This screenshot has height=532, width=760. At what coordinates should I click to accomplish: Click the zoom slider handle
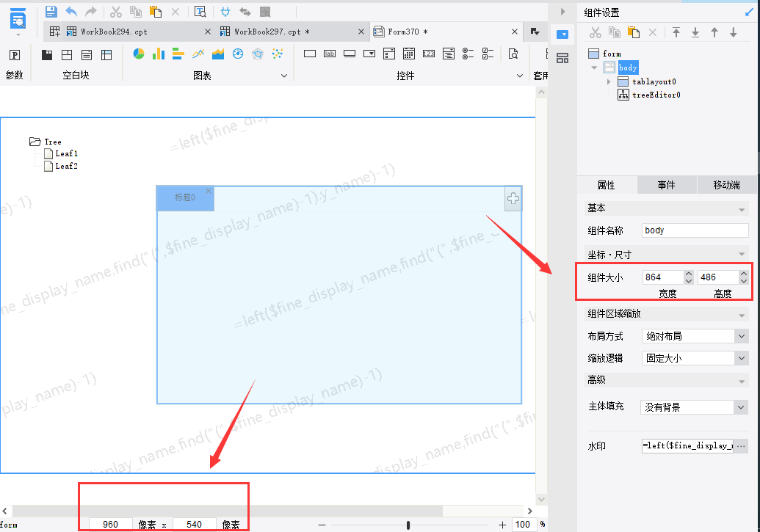[408, 525]
